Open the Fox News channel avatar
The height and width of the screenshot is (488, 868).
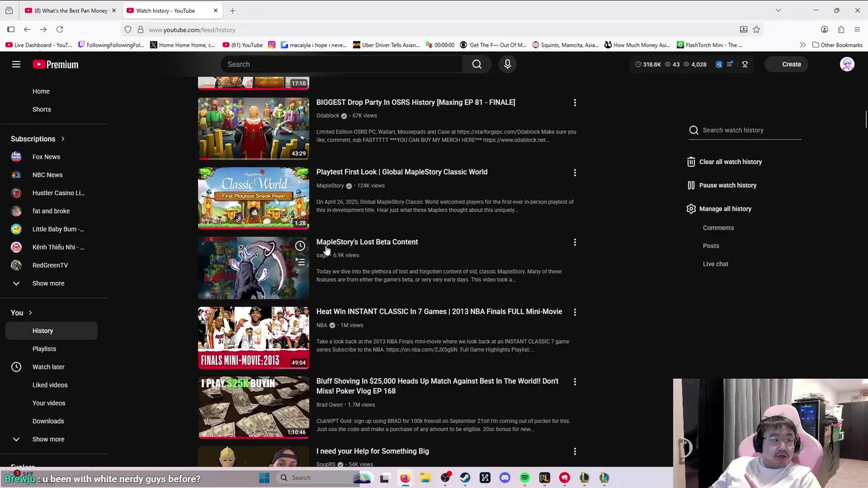click(x=16, y=157)
